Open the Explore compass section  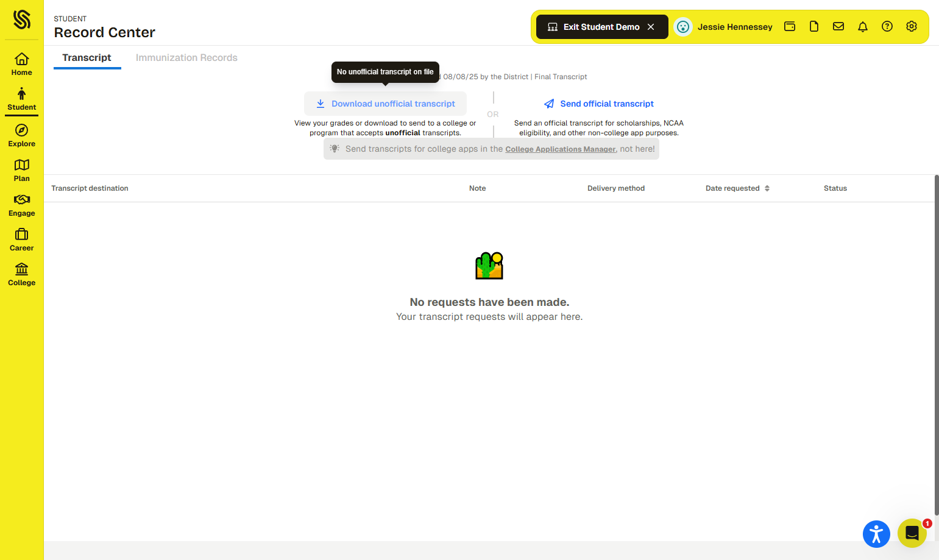pyautogui.click(x=22, y=135)
